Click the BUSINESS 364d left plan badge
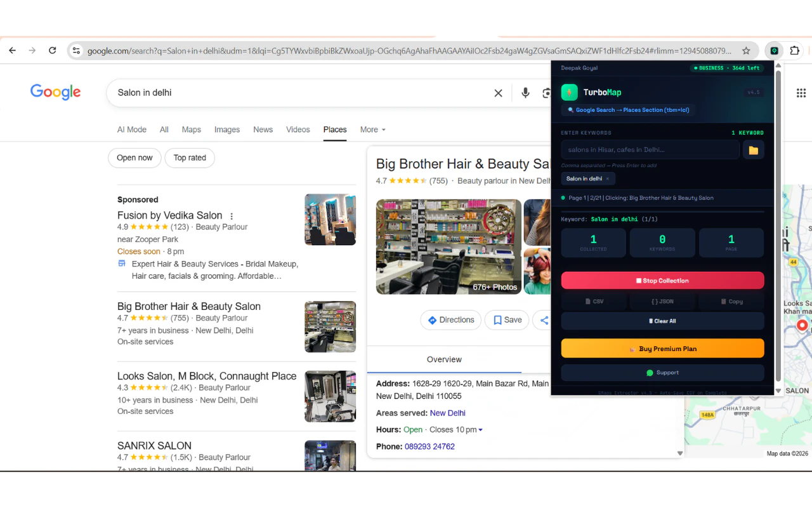812x508 pixels. [x=727, y=68]
